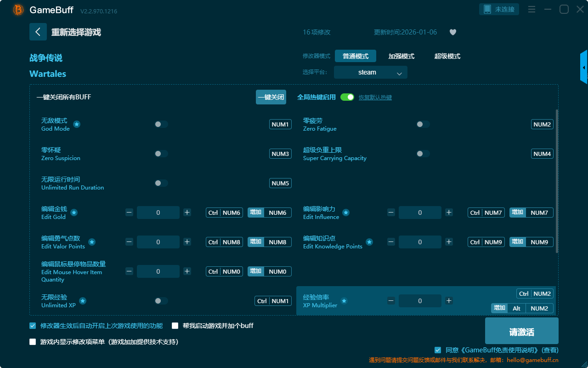Select the 超级模式 mode tab
This screenshot has height=368, width=588.
click(447, 56)
